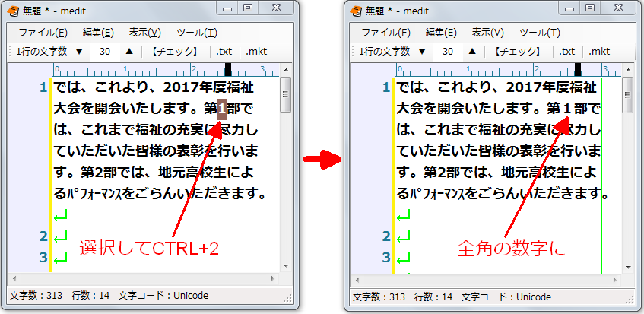
Task: Click horizontal scroll right arrow in left window
Action: click(x=273, y=278)
